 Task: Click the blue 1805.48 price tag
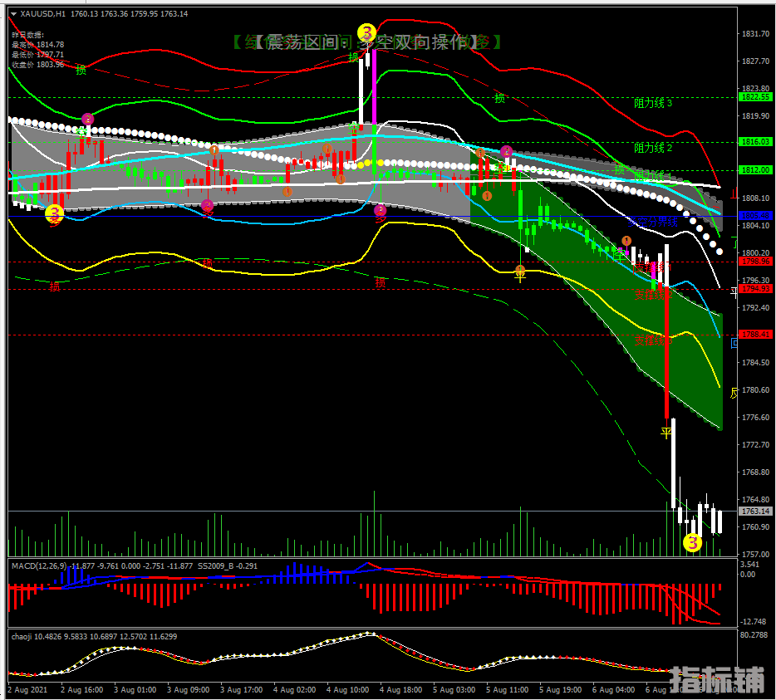(x=755, y=216)
